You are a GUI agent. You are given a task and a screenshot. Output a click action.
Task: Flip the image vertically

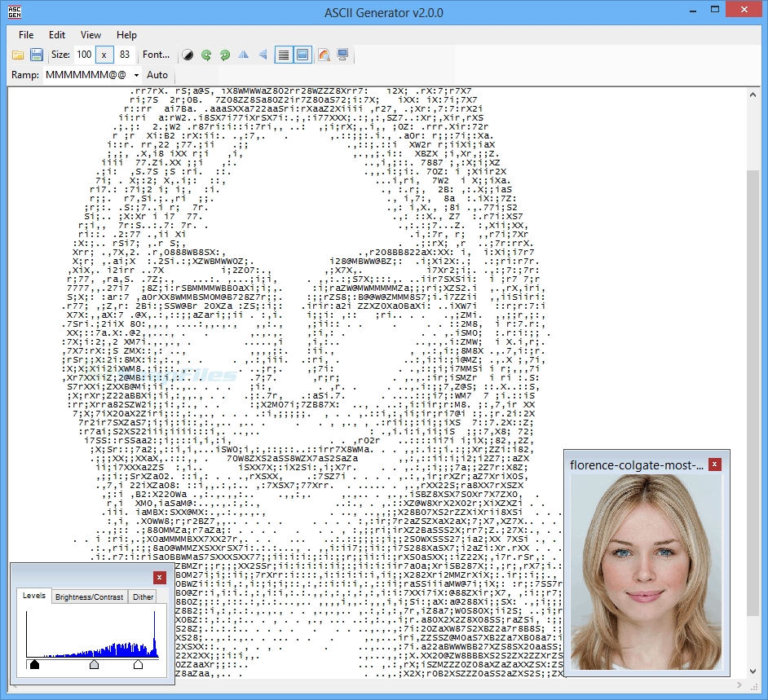[261, 55]
